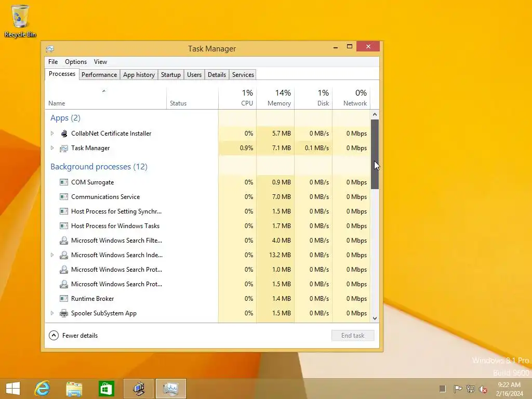Switch to the Details tab
The width and height of the screenshot is (532, 399).
point(217,75)
